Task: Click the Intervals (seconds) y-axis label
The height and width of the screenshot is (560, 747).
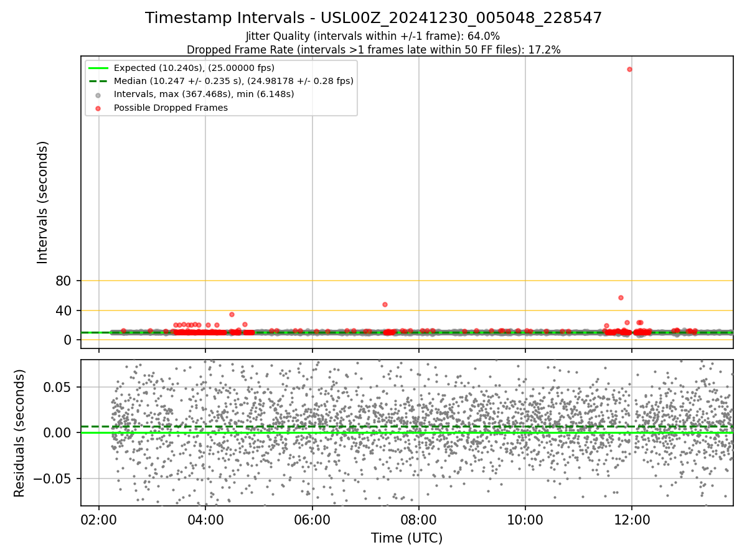Action: [43, 202]
